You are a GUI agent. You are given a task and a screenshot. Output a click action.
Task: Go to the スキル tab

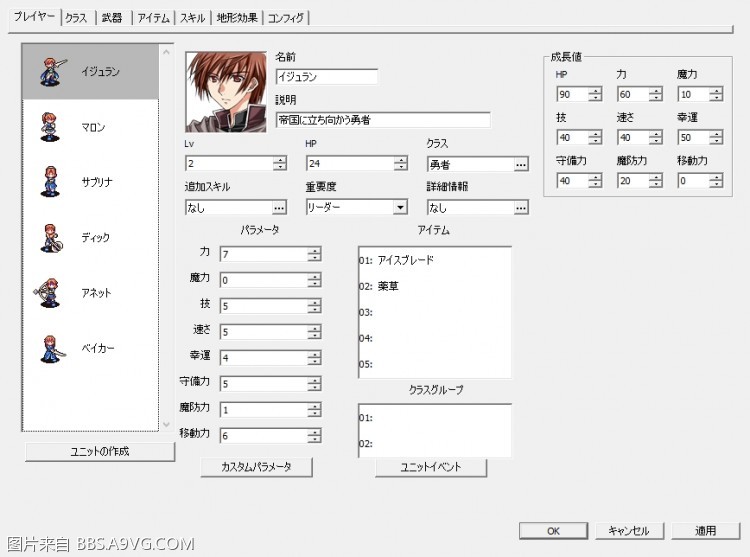click(x=192, y=18)
